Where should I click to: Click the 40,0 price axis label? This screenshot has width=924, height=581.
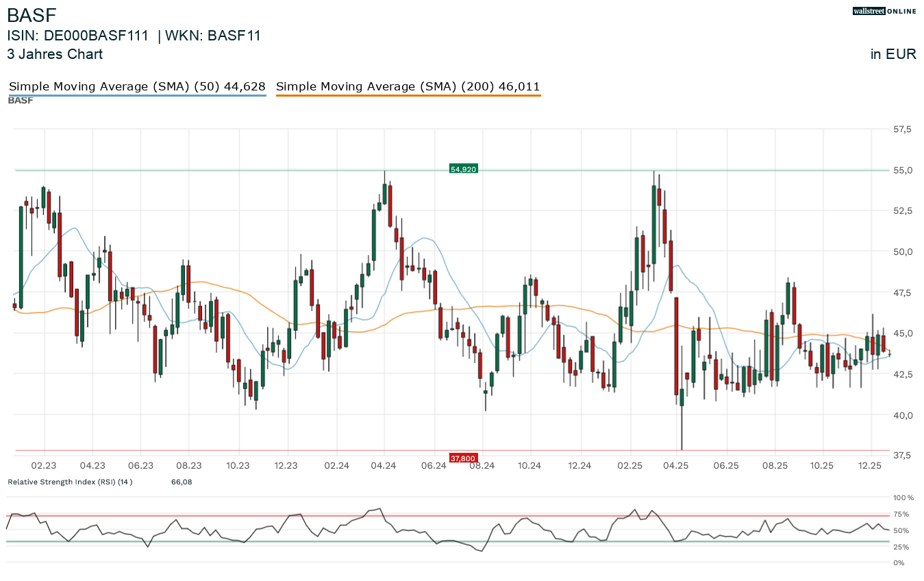pos(903,415)
